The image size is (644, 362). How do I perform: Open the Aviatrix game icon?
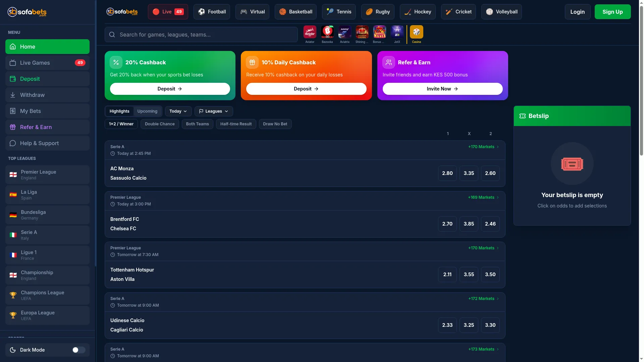[x=344, y=32]
